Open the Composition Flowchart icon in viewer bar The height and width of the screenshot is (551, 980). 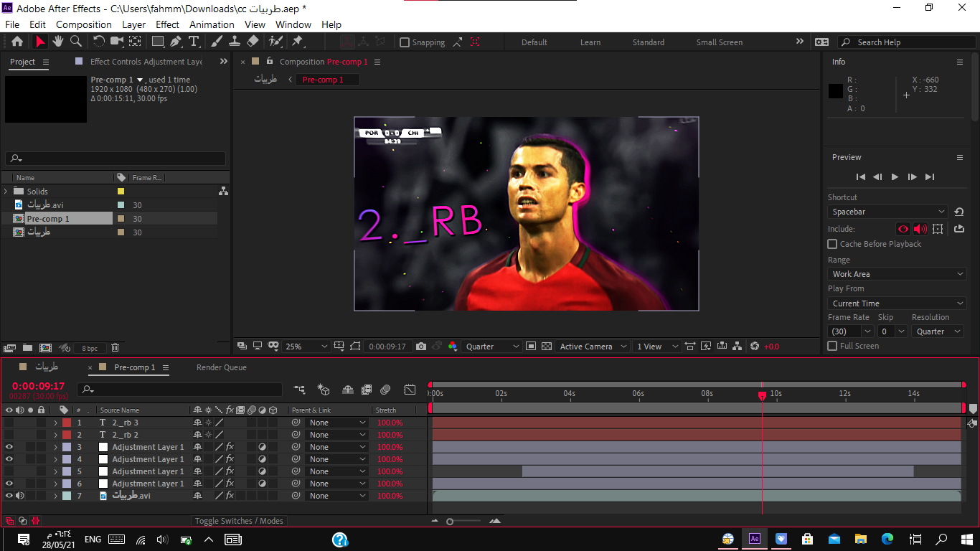738,347
